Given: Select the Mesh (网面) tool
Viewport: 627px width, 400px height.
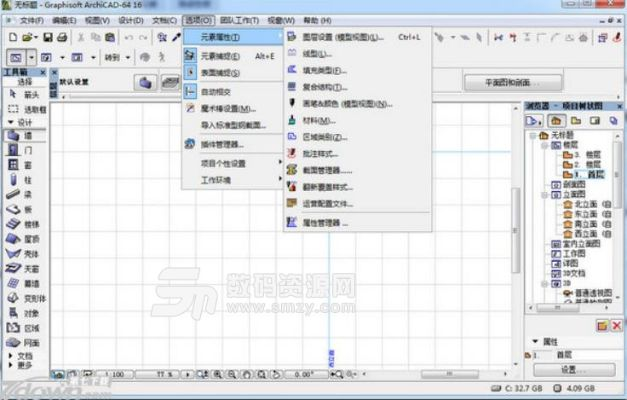Looking at the screenshot, I should (x=24, y=343).
